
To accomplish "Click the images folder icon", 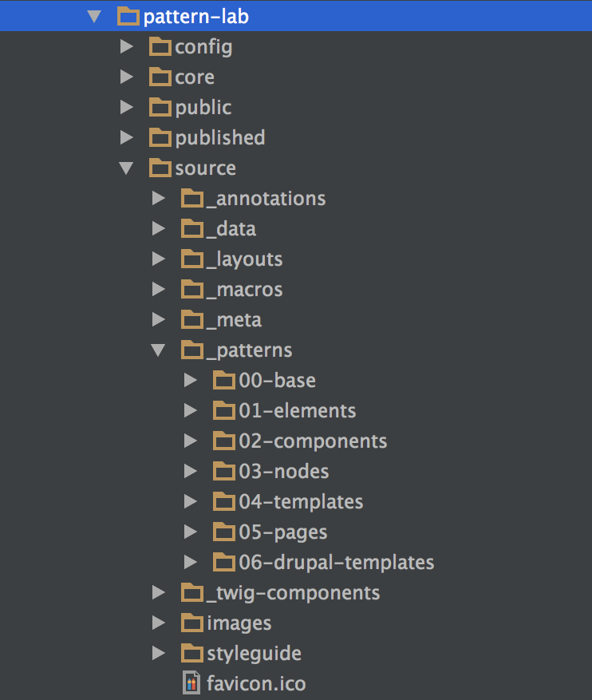I will [x=191, y=623].
